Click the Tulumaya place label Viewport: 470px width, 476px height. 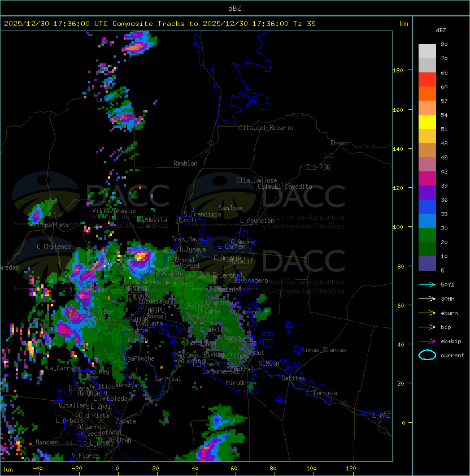point(193,249)
